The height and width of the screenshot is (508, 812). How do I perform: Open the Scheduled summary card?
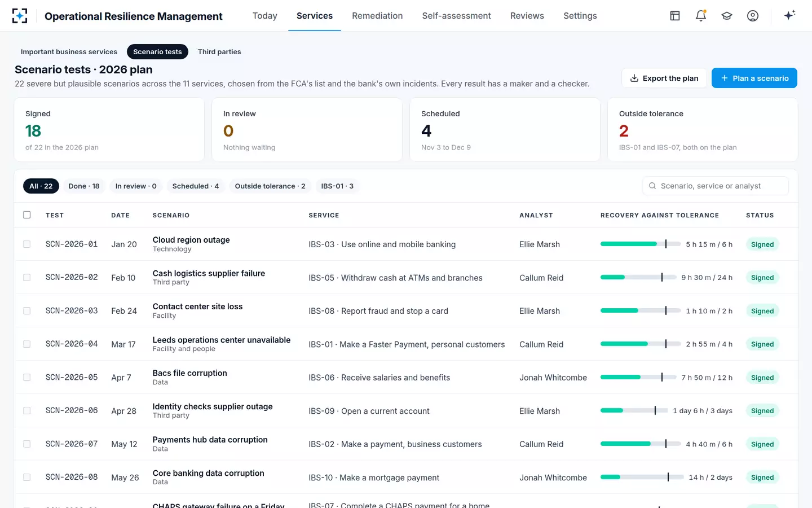[x=505, y=130]
